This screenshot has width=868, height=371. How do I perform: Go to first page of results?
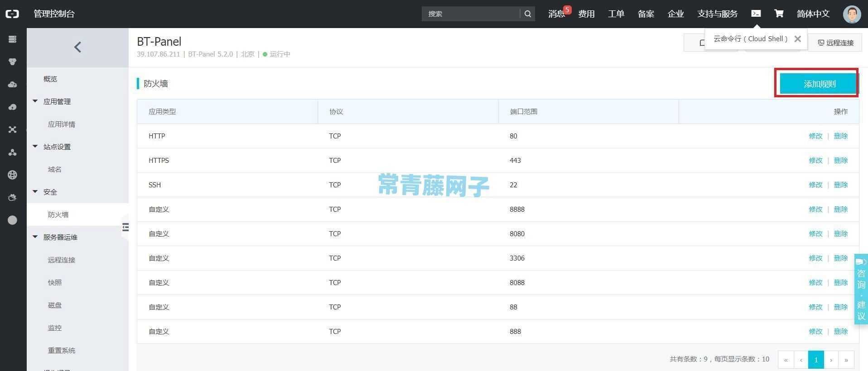[786, 360]
